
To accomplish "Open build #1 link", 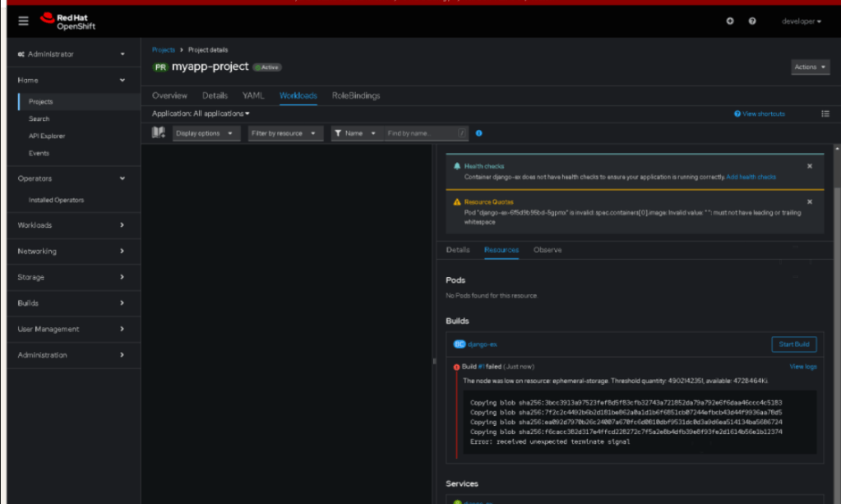I will tap(481, 367).
